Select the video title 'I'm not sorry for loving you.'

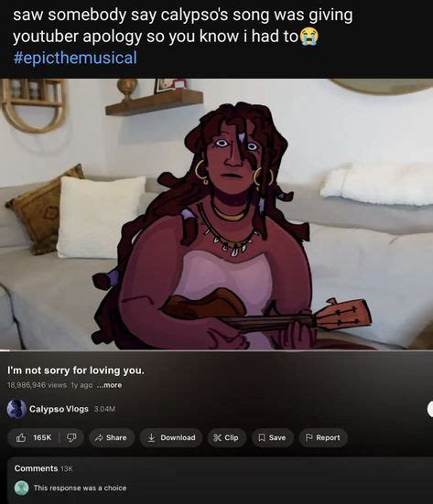pos(76,370)
